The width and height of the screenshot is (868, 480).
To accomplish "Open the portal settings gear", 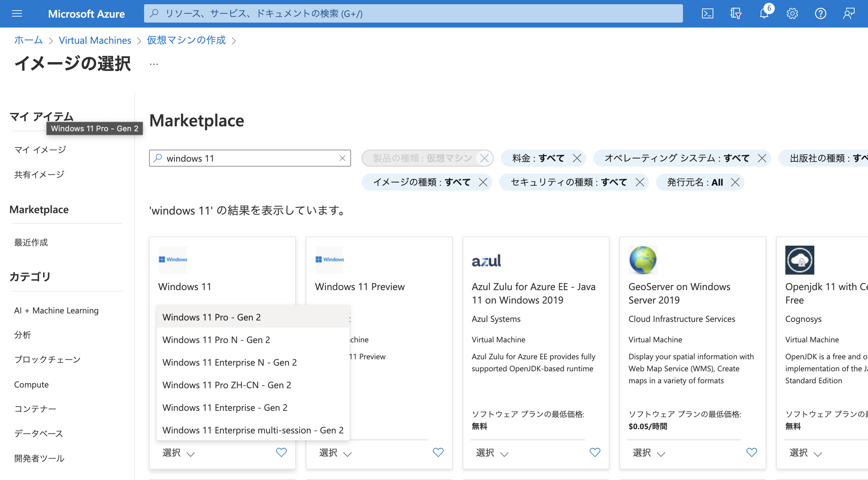I will pos(792,14).
